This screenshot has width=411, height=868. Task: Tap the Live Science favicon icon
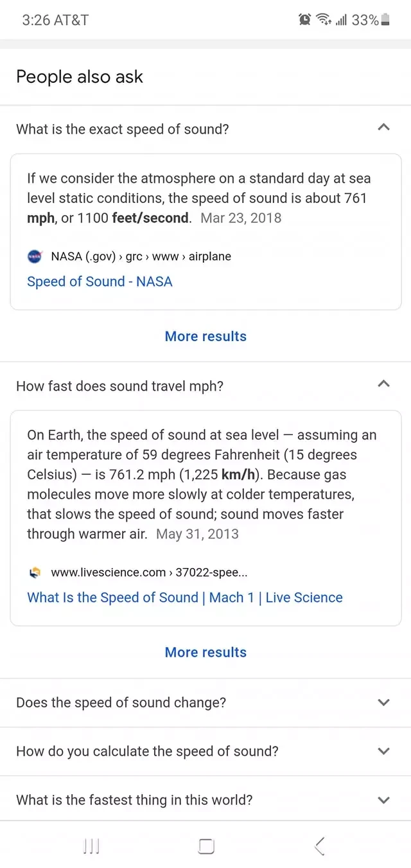point(35,572)
